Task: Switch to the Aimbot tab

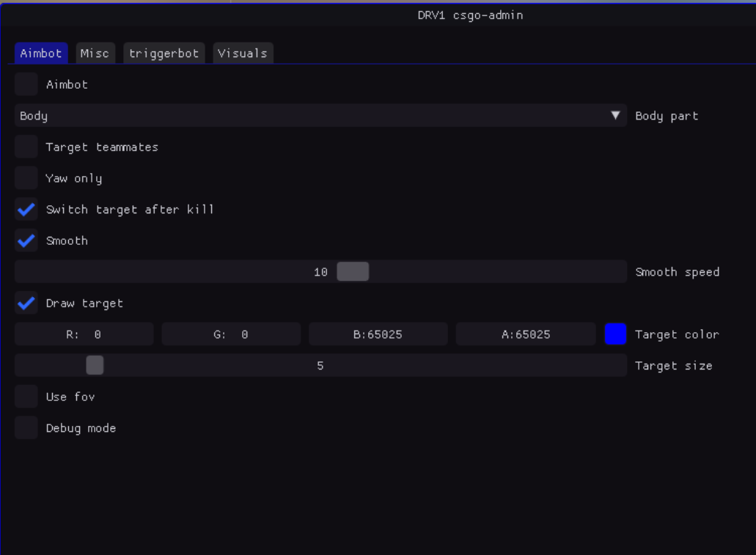Action: pyautogui.click(x=41, y=53)
